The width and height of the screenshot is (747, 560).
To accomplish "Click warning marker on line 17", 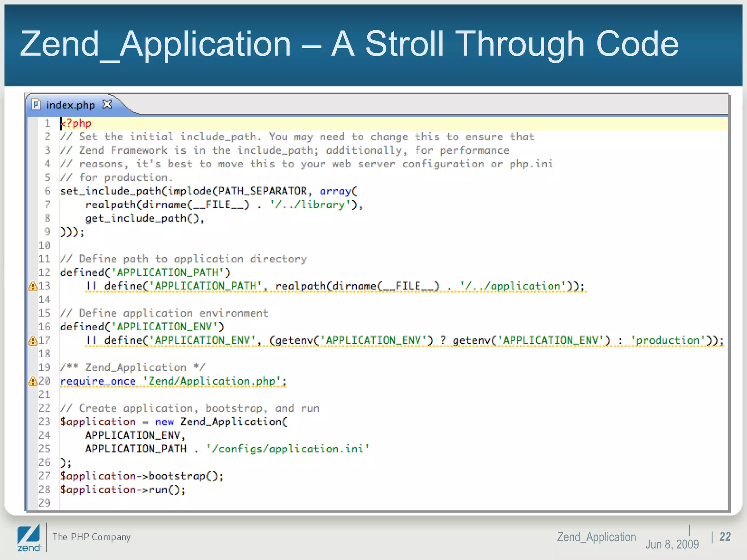I will pos(33,341).
